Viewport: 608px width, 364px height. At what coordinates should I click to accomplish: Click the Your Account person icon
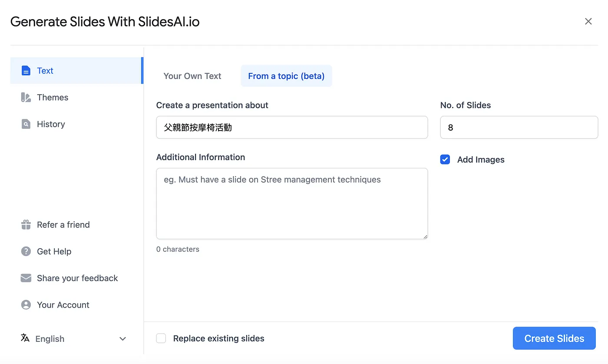pos(26,305)
